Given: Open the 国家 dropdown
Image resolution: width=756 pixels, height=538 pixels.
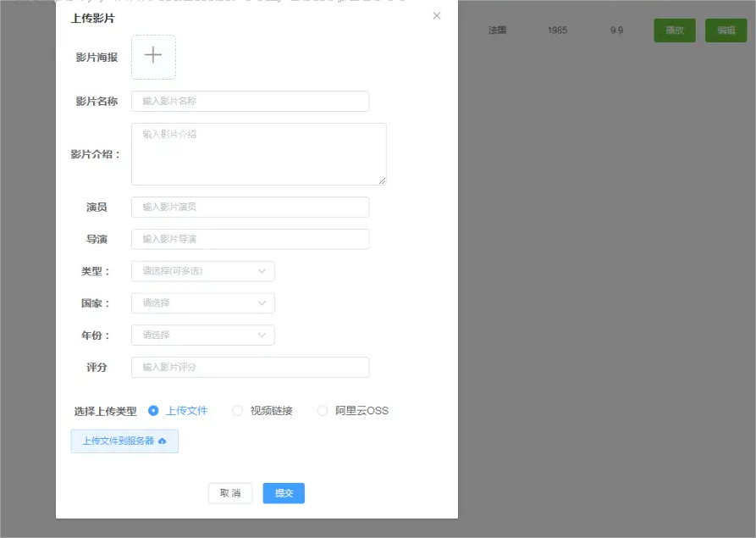Looking at the screenshot, I should pos(203,303).
